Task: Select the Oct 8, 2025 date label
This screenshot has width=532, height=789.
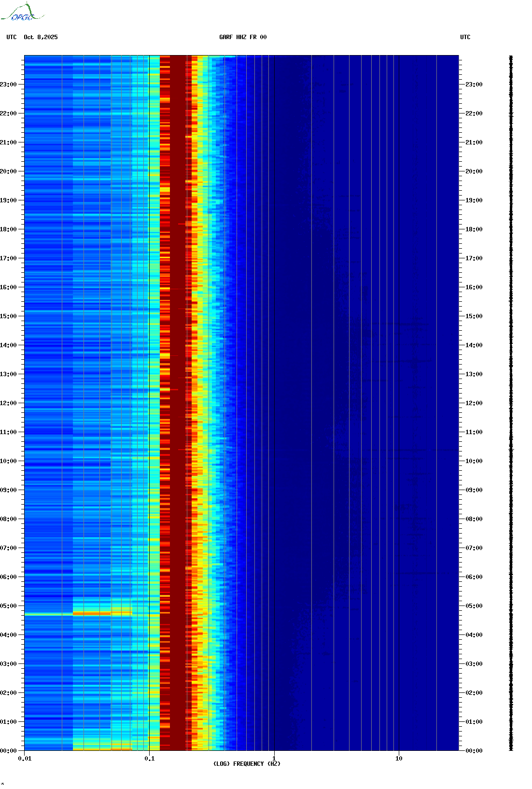Action: (41, 37)
